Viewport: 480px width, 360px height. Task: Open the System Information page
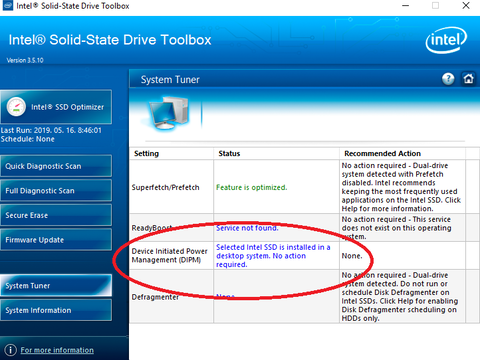(56, 310)
